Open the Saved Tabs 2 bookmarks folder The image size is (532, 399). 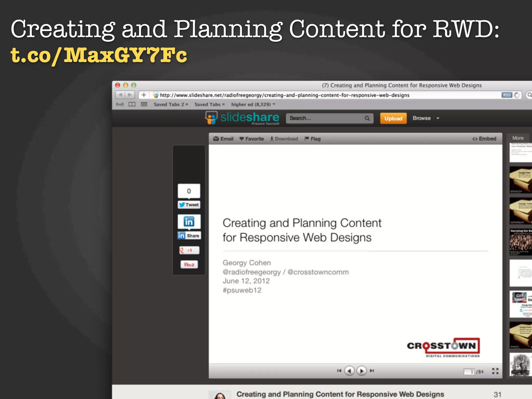(x=171, y=104)
